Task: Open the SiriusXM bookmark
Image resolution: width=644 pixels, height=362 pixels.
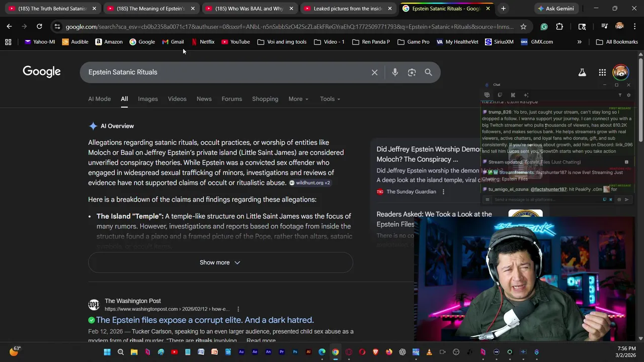Action: click(x=499, y=42)
